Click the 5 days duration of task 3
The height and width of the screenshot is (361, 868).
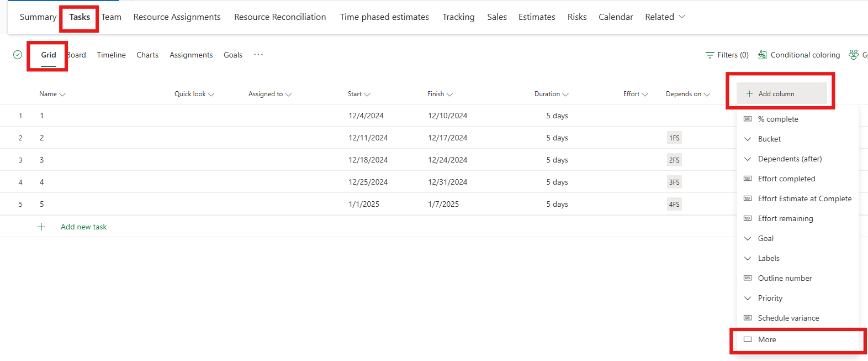coord(557,160)
